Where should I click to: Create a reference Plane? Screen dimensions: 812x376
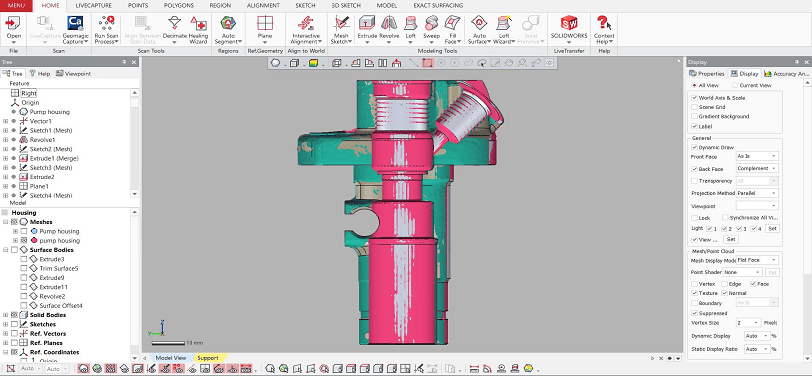pyautogui.click(x=265, y=30)
